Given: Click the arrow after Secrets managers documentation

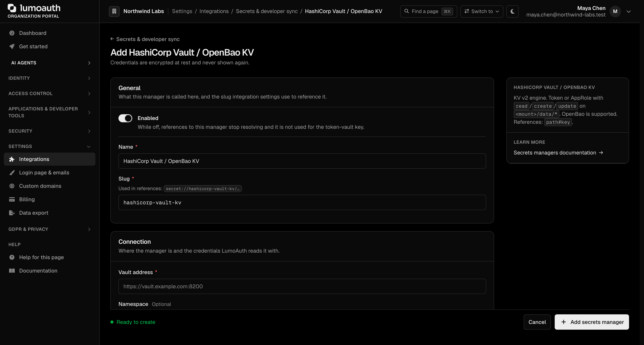Looking at the screenshot, I should [601, 153].
